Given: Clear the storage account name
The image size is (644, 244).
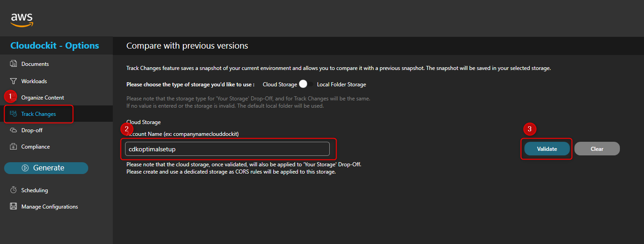Looking at the screenshot, I should click(597, 149).
